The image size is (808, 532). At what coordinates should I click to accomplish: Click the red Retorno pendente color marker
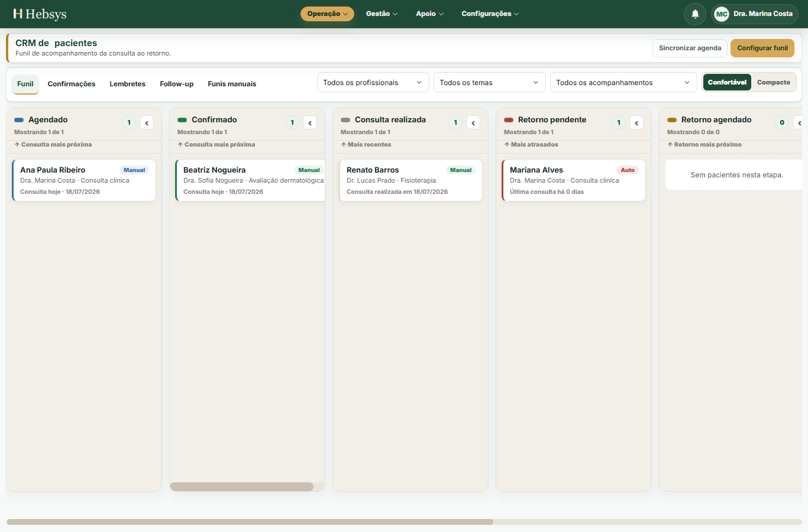(x=509, y=120)
